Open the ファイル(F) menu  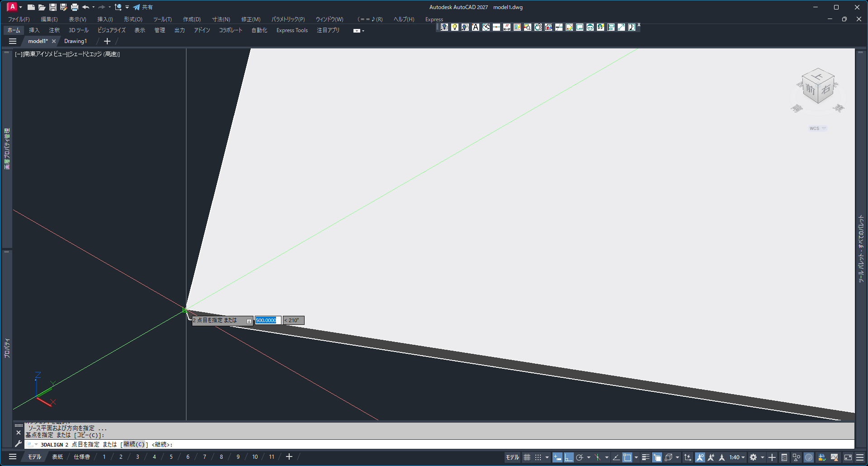click(x=19, y=19)
